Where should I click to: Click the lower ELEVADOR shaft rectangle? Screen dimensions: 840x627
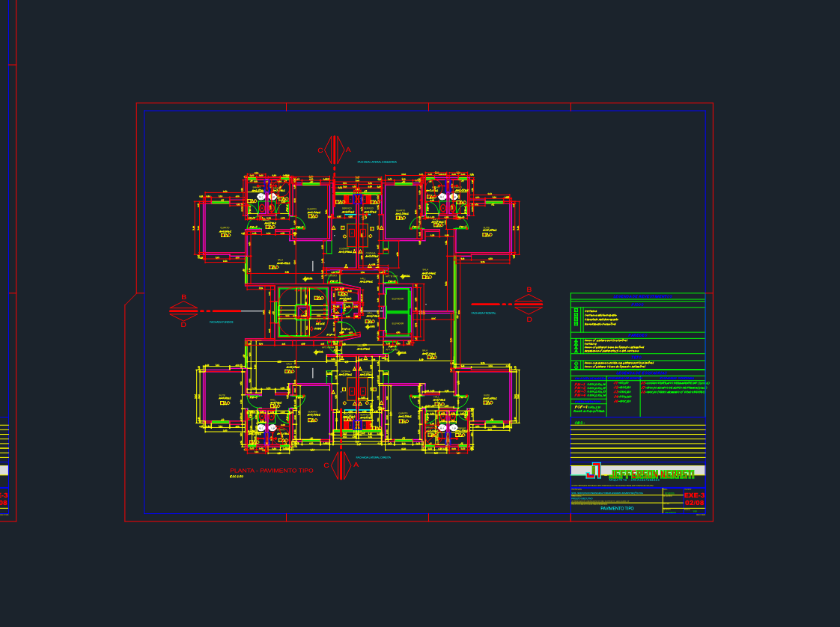tap(398, 324)
